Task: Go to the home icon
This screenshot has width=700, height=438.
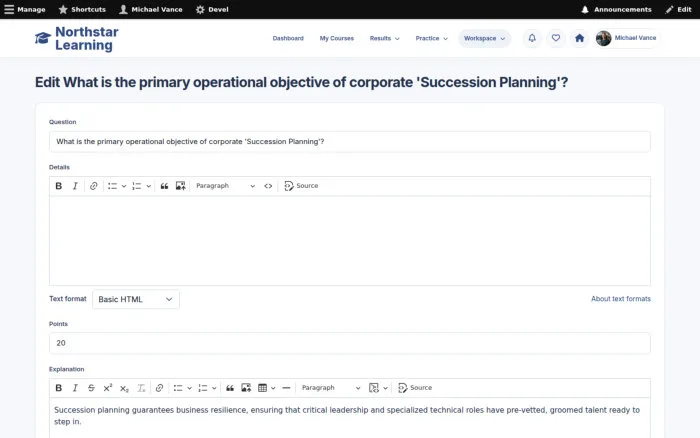Action: click(579, 38)
